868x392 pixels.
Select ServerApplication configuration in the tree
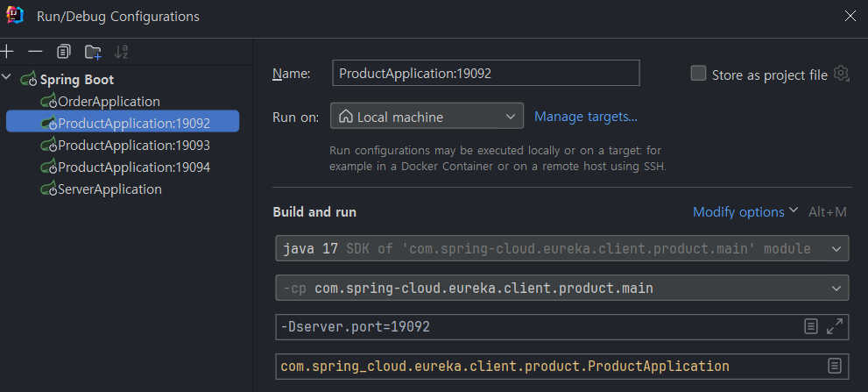[x=109, y=189]
